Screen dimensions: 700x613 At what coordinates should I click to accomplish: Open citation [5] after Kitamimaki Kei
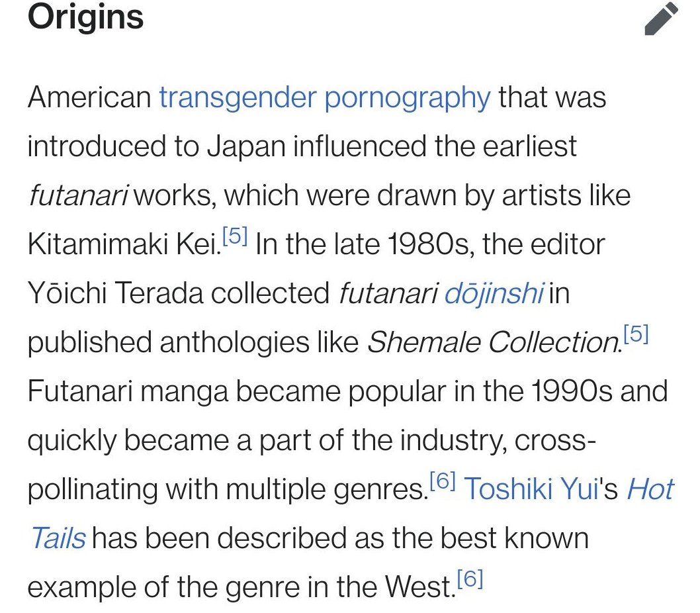[x=235, y=237]
